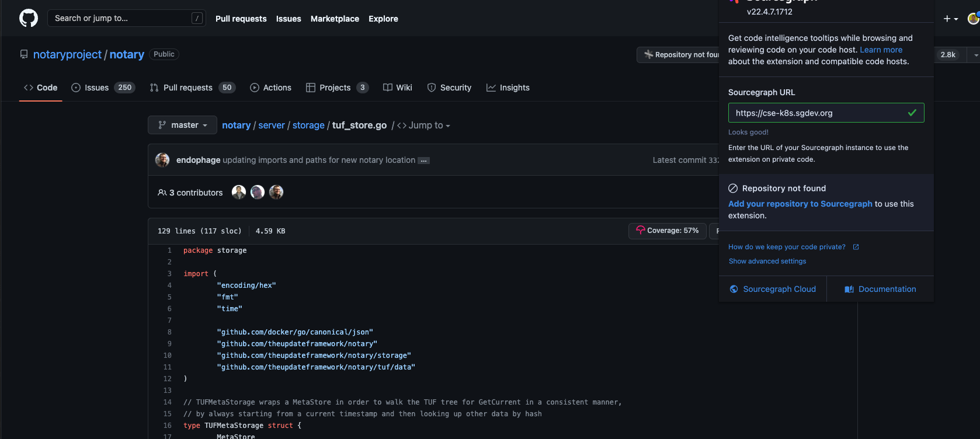The image size is (980, 439).
Task: Click the repository book icon beside notaryproject
Action: 24,54
